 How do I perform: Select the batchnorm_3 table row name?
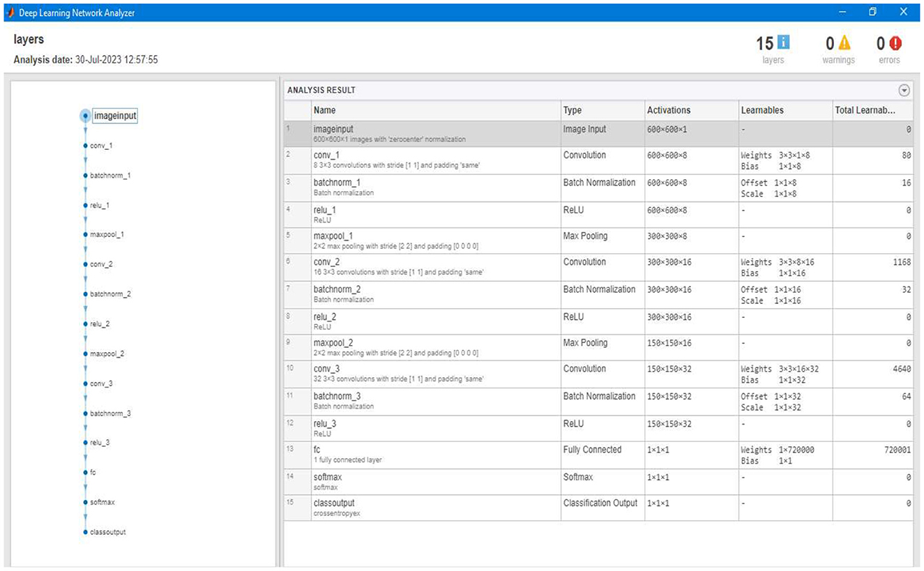click(x=337, y=396)
